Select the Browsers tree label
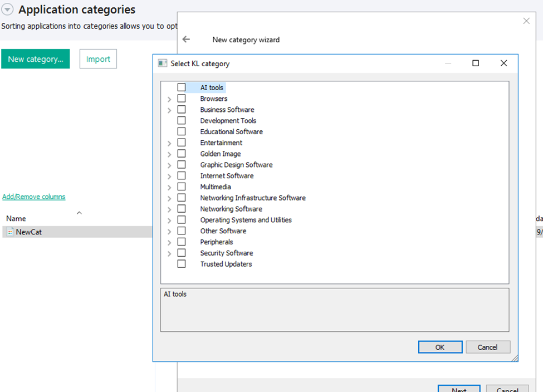The height and width of the screenshot is (392, 543). coord(214,99)
